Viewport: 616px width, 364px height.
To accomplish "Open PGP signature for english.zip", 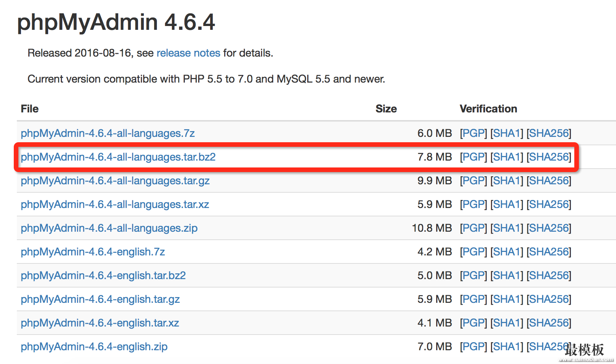I will [x=473, y=346].
